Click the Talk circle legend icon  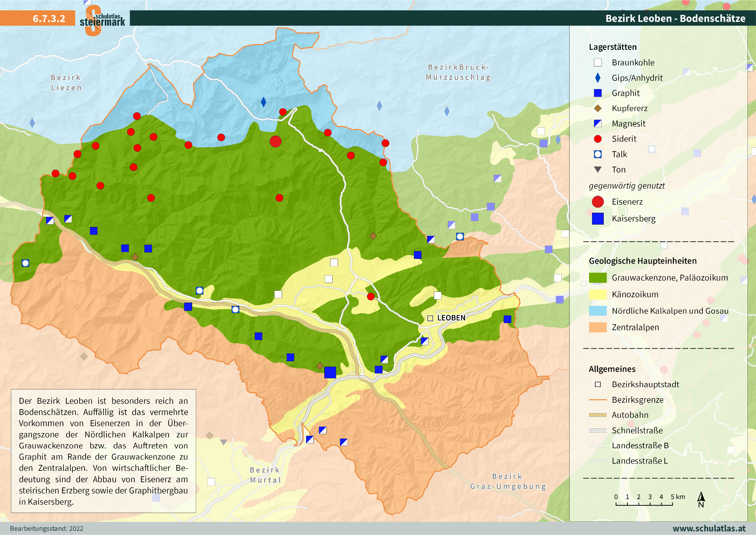(x=598, y=154)
